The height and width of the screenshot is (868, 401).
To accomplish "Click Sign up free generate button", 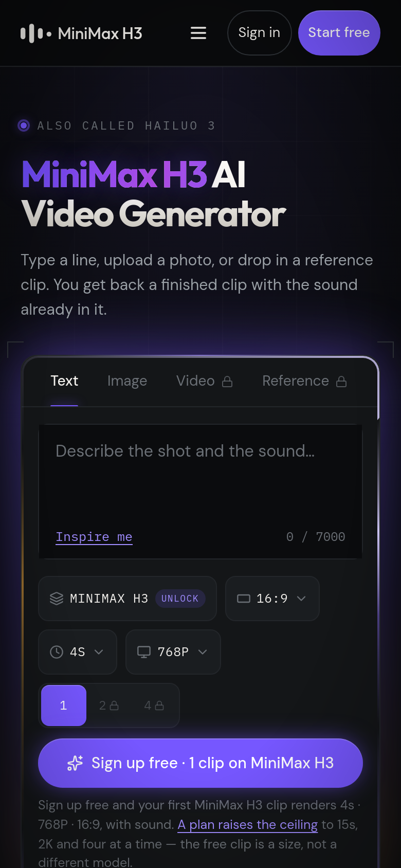I will click(200, 763).
